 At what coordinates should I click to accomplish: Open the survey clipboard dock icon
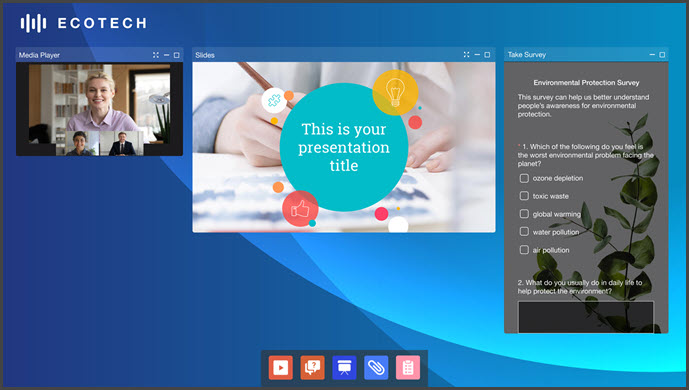point(408,368)
